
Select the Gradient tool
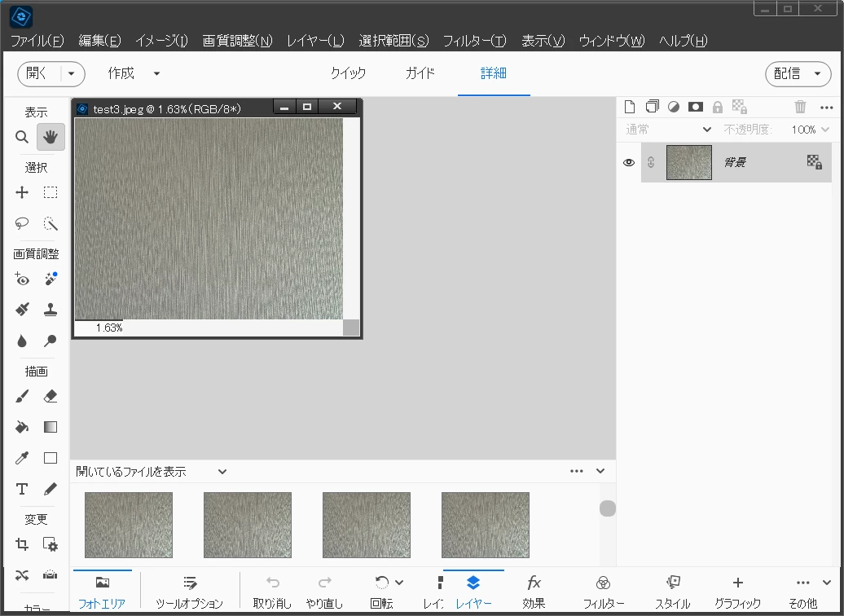click(51, 427)
